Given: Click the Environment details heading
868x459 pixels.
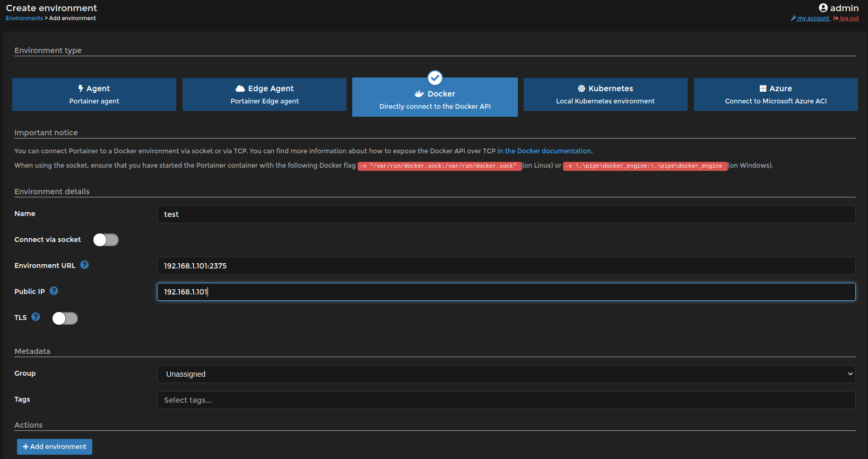Looking at the screenshot, I should [52, 192].
